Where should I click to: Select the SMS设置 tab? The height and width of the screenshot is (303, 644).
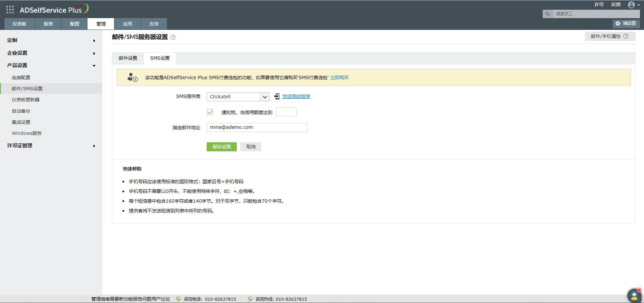160,58
